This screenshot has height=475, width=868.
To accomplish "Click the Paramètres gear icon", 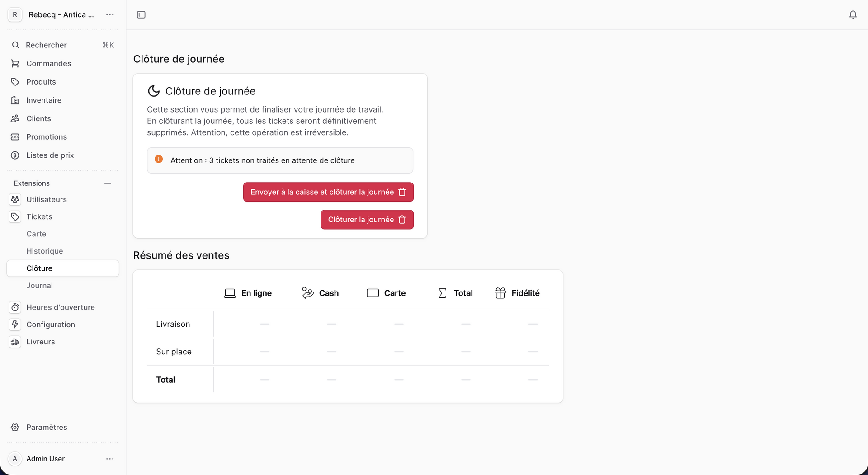I will (x=15, y=428).
